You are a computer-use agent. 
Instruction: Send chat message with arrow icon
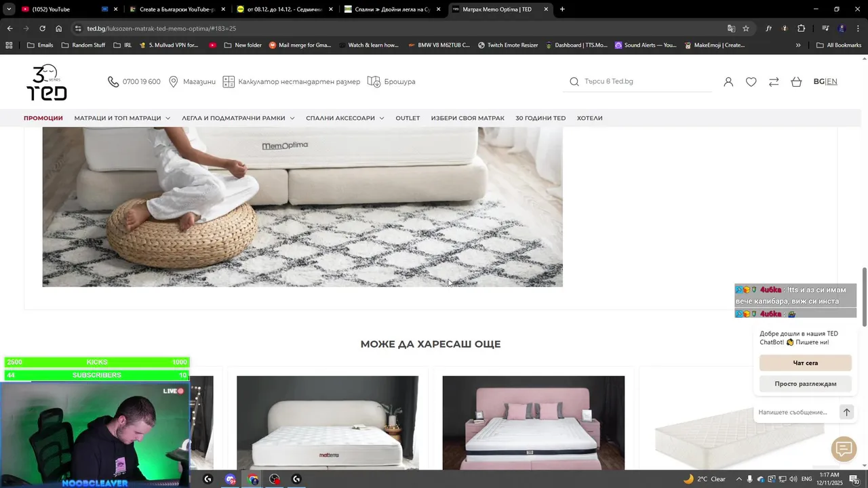click(x=846, y=412)
